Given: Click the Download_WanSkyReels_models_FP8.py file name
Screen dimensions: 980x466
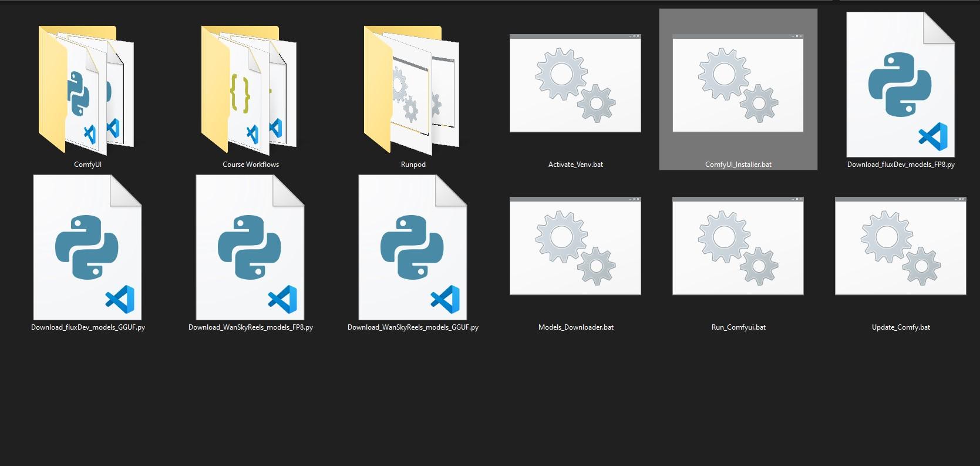Looking at the screenshot, I should 251,327.
